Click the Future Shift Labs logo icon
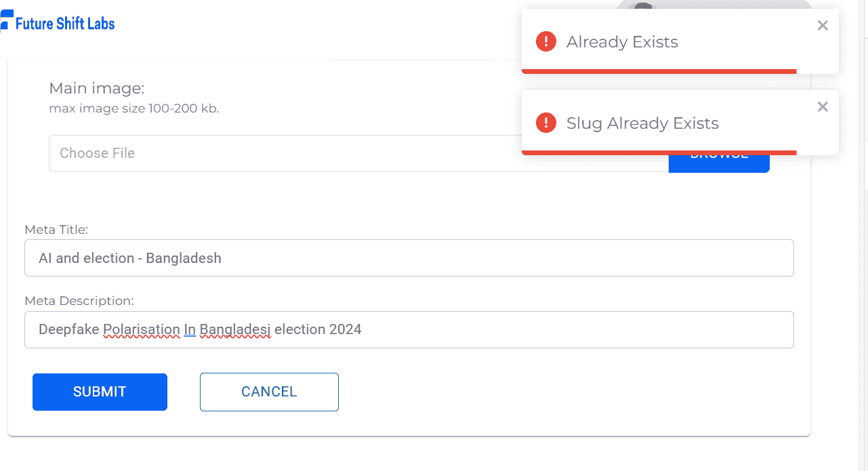This screenshot has height=471, width=868. [x=6, y=20]
